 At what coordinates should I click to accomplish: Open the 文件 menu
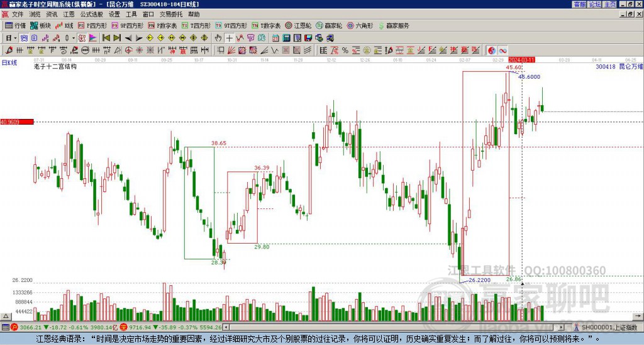pos(18,14)
